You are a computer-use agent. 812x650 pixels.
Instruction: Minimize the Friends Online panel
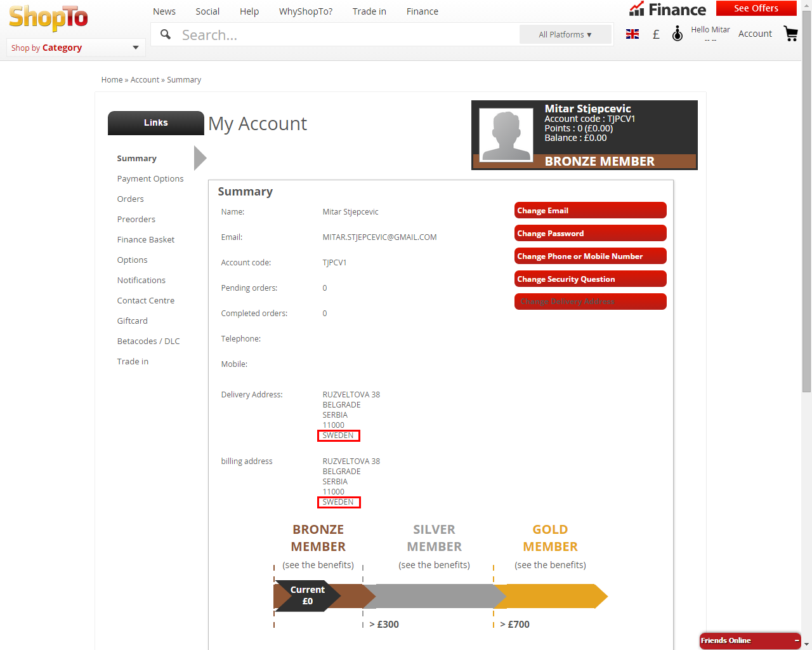click(797, 640)
